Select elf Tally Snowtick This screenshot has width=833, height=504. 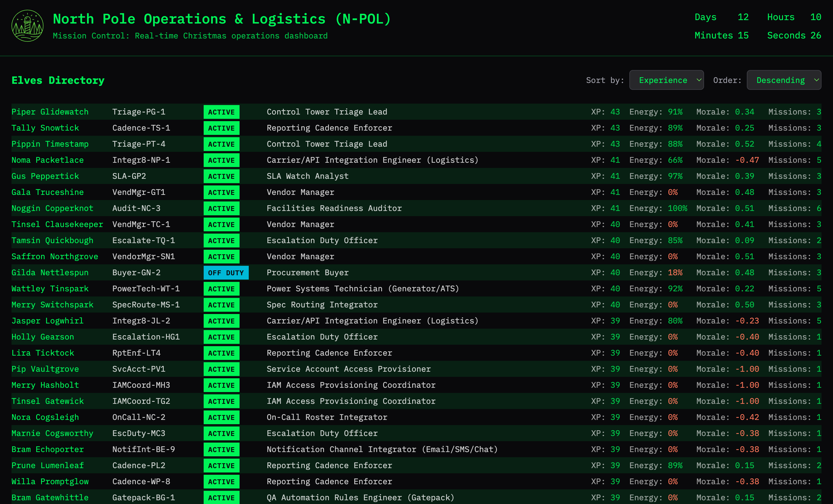pyautogui.click(x=45, y=128)
